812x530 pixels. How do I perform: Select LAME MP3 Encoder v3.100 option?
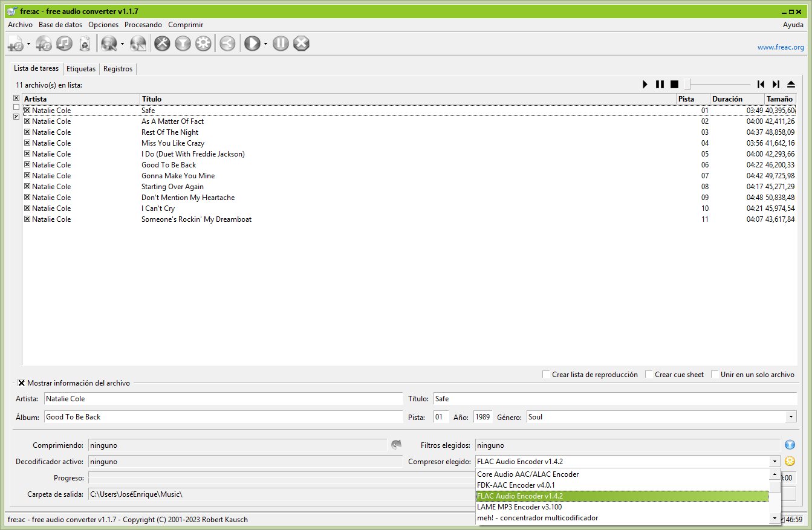coord(519,507)
